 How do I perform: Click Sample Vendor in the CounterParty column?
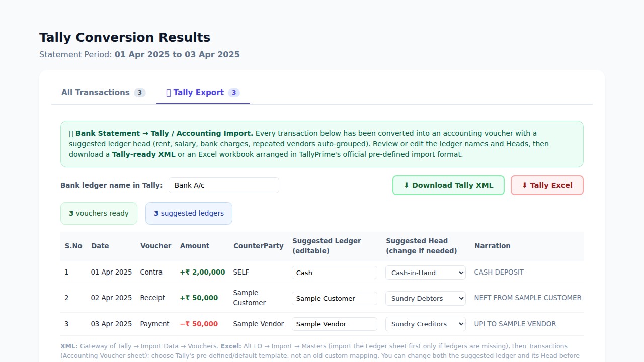click(258, 324)
